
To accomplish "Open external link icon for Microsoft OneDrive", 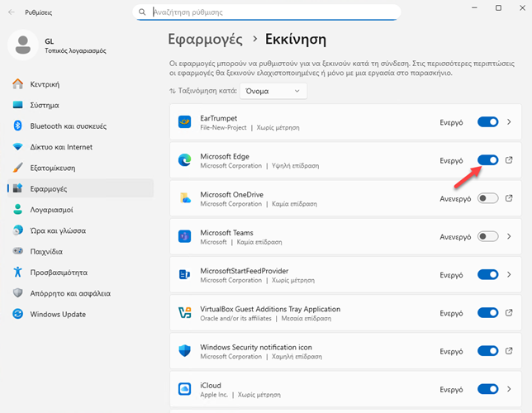I will pos(509,198).
